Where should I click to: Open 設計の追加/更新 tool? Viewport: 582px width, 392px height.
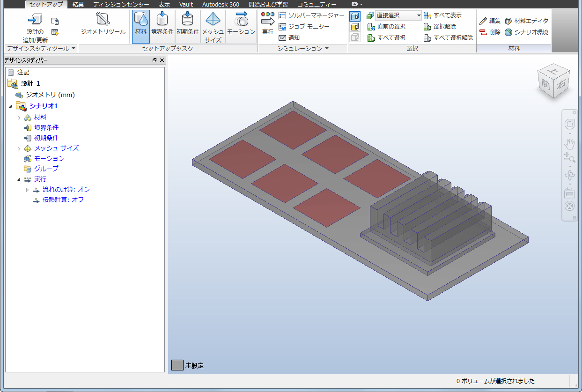coord(35,28)
